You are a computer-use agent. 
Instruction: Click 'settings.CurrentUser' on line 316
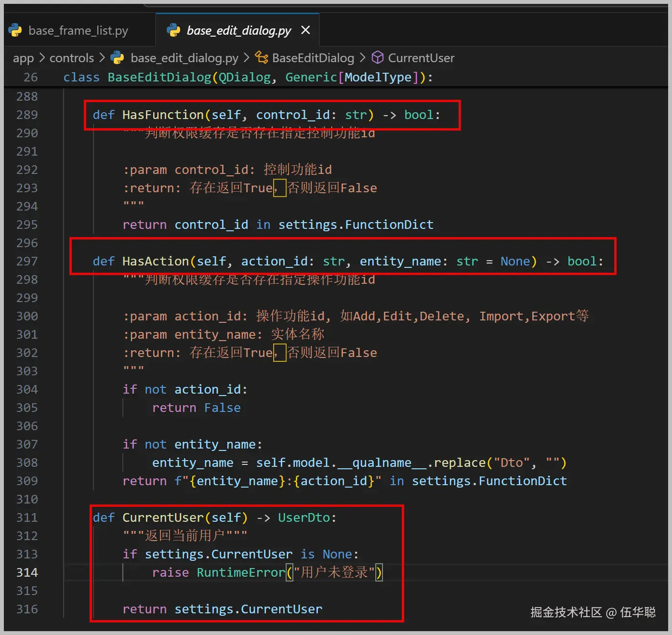[249, 609]
